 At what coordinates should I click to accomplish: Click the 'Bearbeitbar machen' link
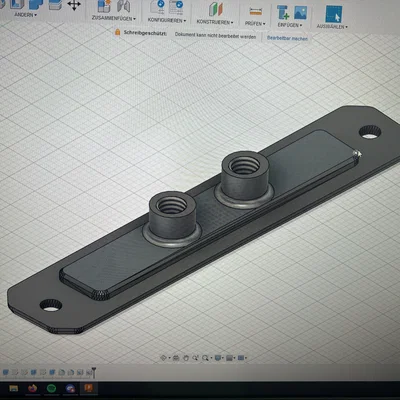tap(287, 38)
